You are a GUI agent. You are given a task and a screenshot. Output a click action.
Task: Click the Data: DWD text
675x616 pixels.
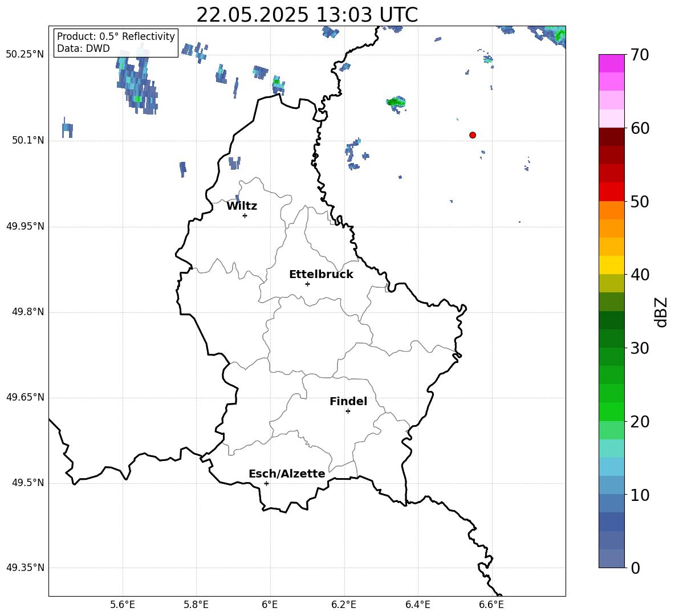coord(83,48)
